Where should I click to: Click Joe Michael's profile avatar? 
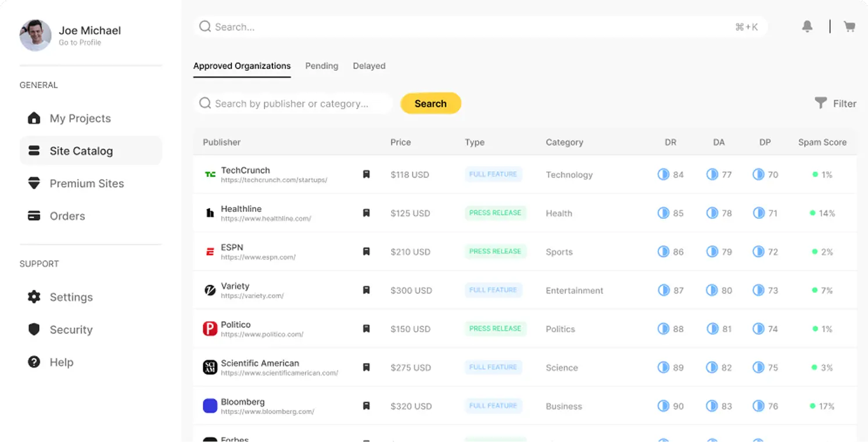tap(35, 35)
